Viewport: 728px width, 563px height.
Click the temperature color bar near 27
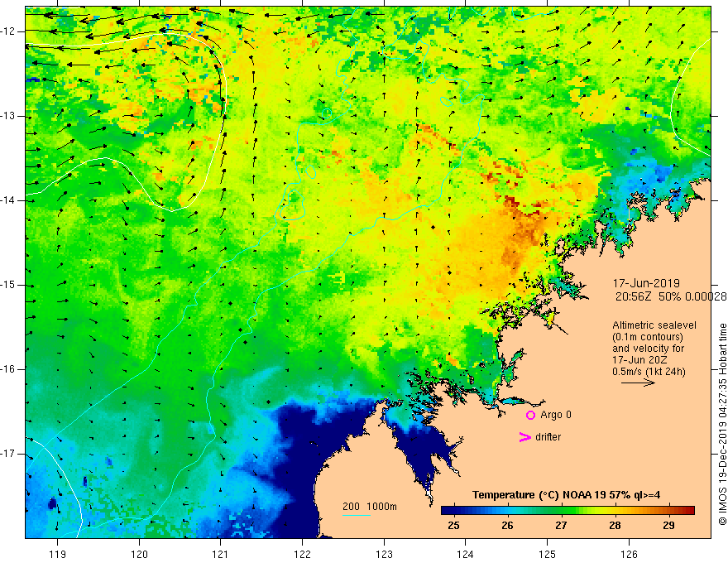pyautogui.click(x=561, y=511)
